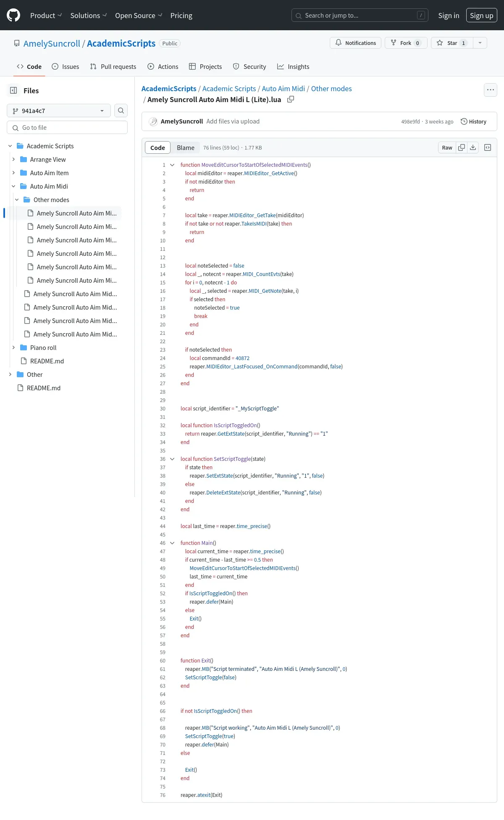The image size is (504, 820).
Task: Click the Notifications bell button
Action: [x=356, y=43]
